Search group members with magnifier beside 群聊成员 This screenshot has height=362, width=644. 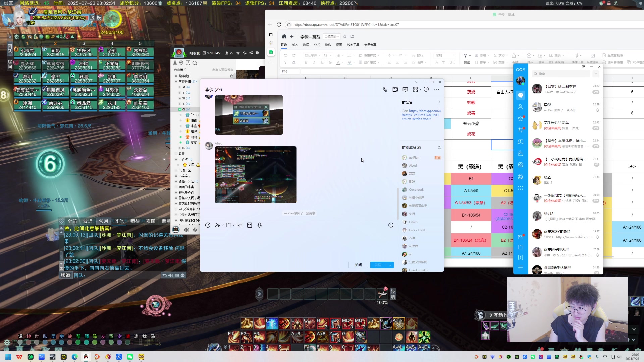tap(439, 148)
